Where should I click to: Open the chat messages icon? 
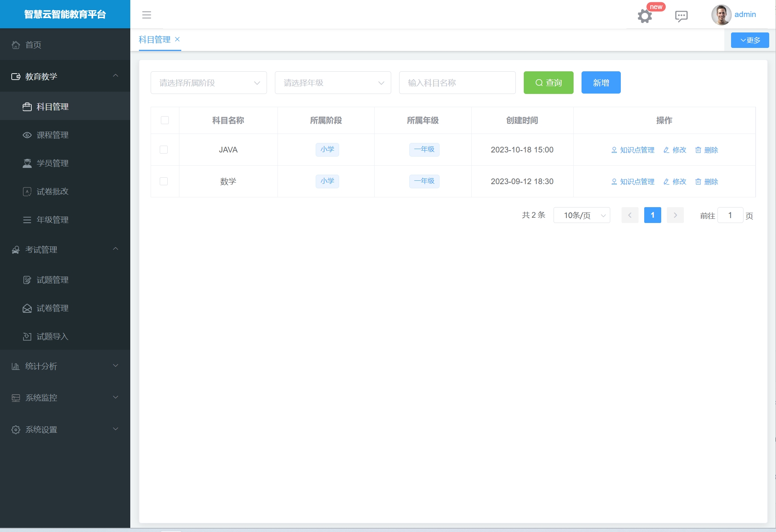pyautogui.click(x=681, y=16)
